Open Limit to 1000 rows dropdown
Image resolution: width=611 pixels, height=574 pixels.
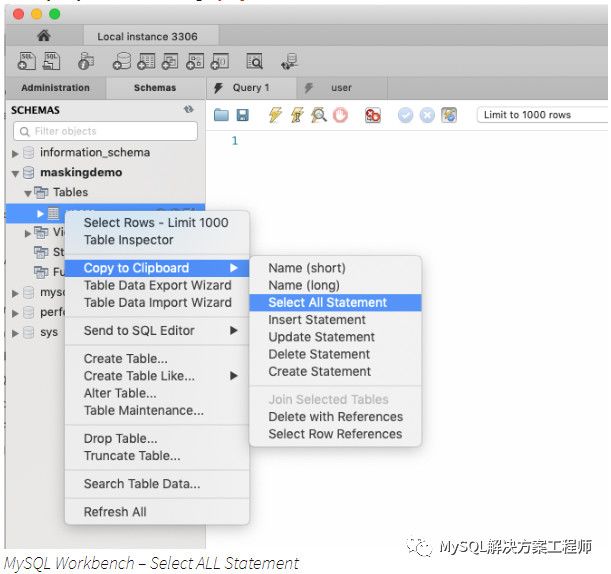click(542, 115)
